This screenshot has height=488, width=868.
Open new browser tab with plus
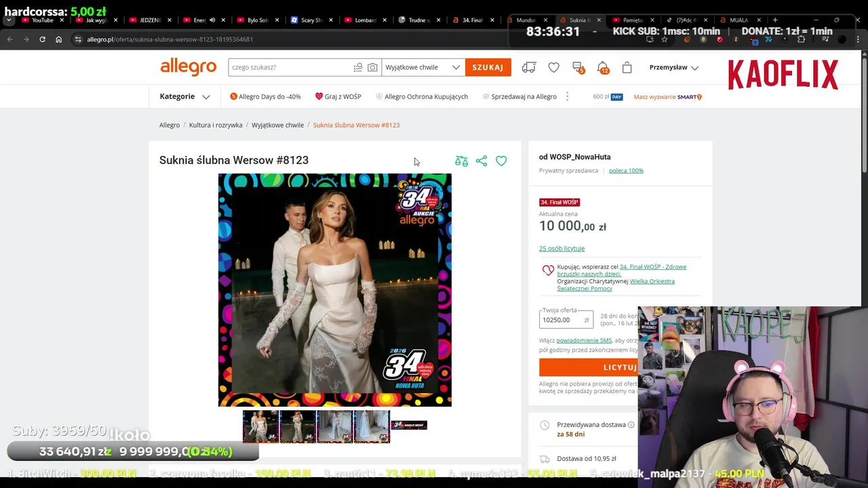775,20
